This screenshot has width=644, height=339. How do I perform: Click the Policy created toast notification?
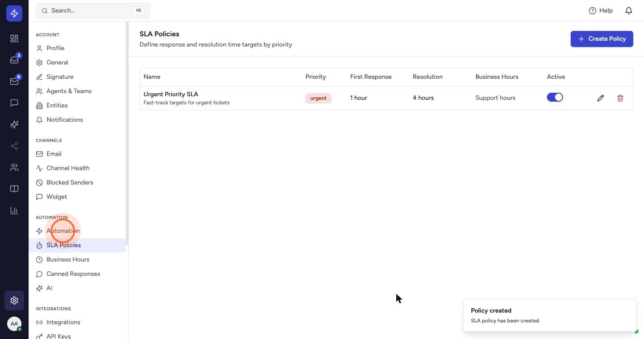[550, 315]
